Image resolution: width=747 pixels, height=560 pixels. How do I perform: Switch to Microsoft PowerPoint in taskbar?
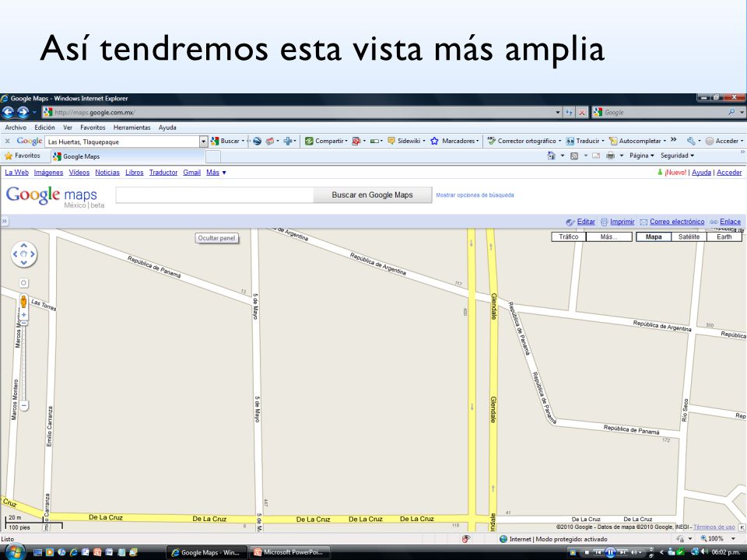point(289,552)
